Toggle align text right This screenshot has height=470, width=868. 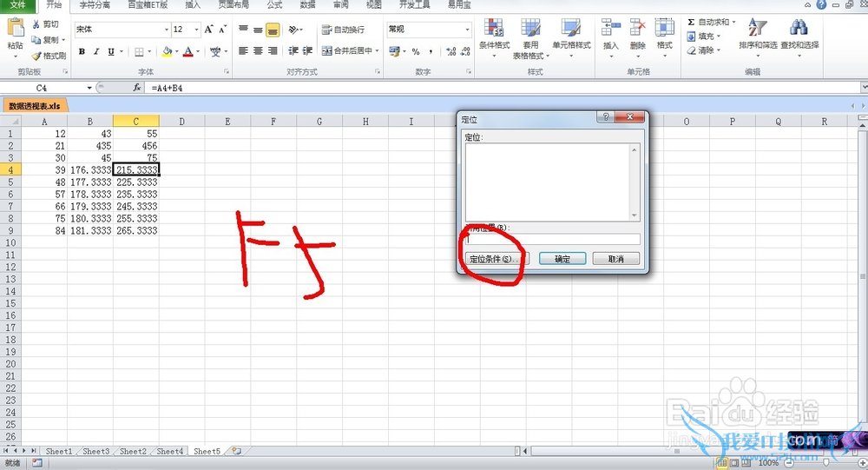(x=273, y=51)
